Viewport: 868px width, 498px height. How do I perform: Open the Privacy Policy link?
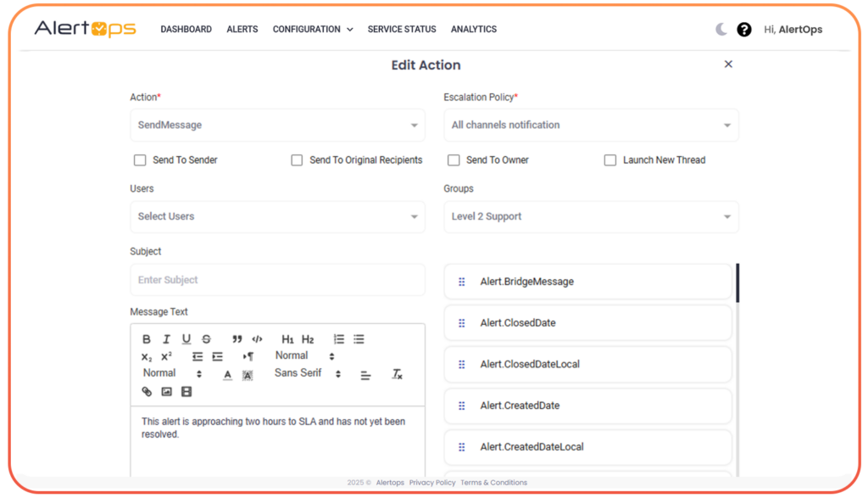[431, 482]
